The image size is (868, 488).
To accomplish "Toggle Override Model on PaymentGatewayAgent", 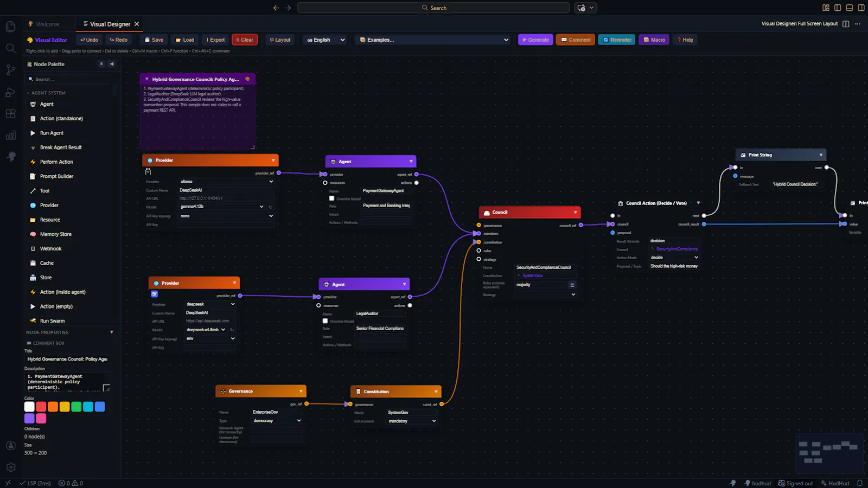I will click(x=331, y=198).
